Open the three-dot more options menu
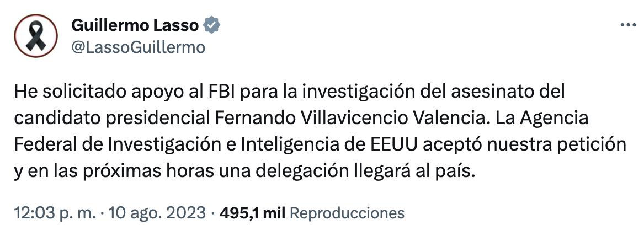Screen dimensions: 644x225 [x=629, y=25]
